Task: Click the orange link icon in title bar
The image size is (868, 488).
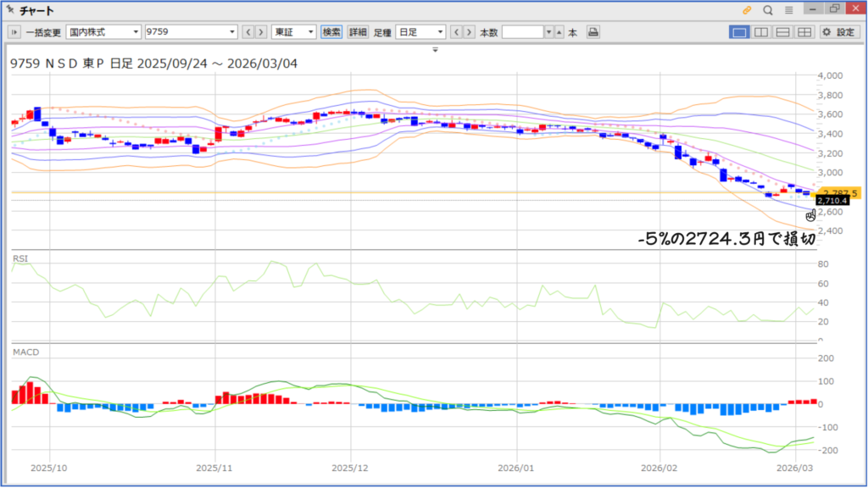Action: click(x=747, y=10)
